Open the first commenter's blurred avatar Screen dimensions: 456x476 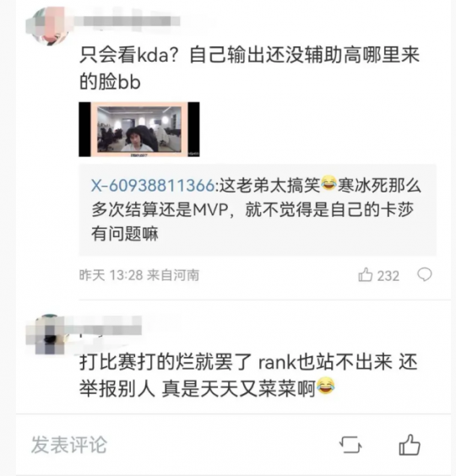point(49,26)
